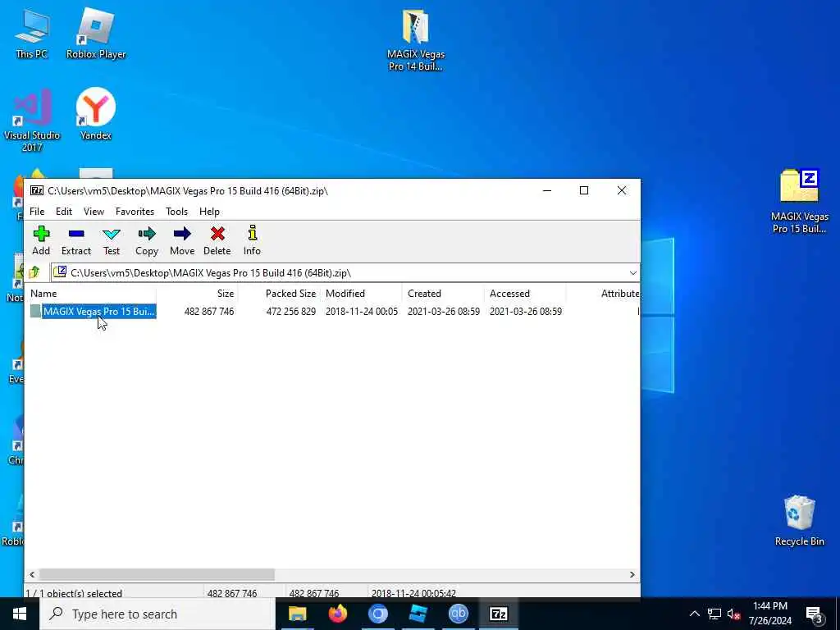The height and width of the screenshot is (630, 840).
Task: Click the Extract toolbar button
Action: click(x=76, y=240)
